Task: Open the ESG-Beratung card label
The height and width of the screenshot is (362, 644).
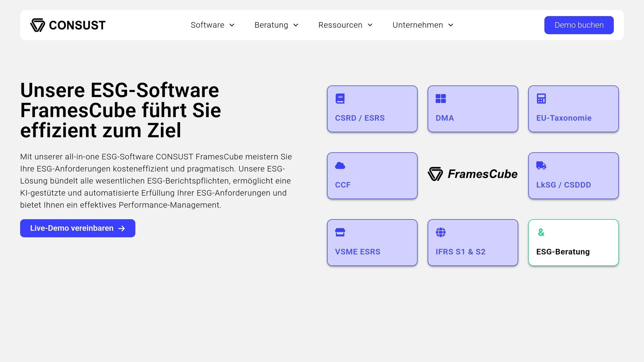Action: (563, 252)
